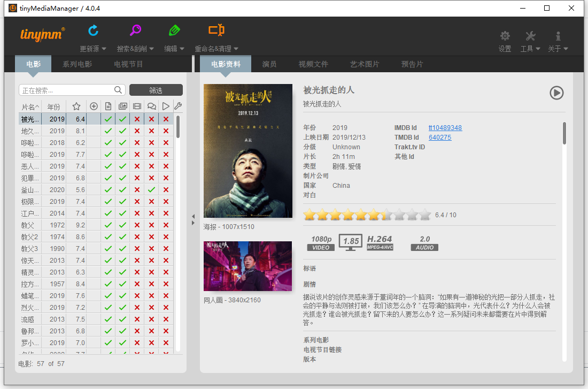Collapse left panel with left arrow
Screen dimensions: 588x389
pos(193,216)
